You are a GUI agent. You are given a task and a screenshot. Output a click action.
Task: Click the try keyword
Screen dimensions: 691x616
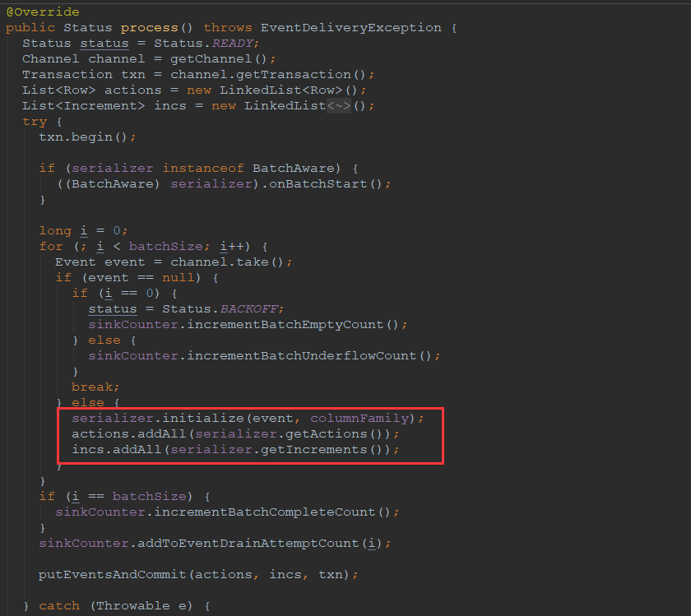pyautogui.click(x=35, y=122)
